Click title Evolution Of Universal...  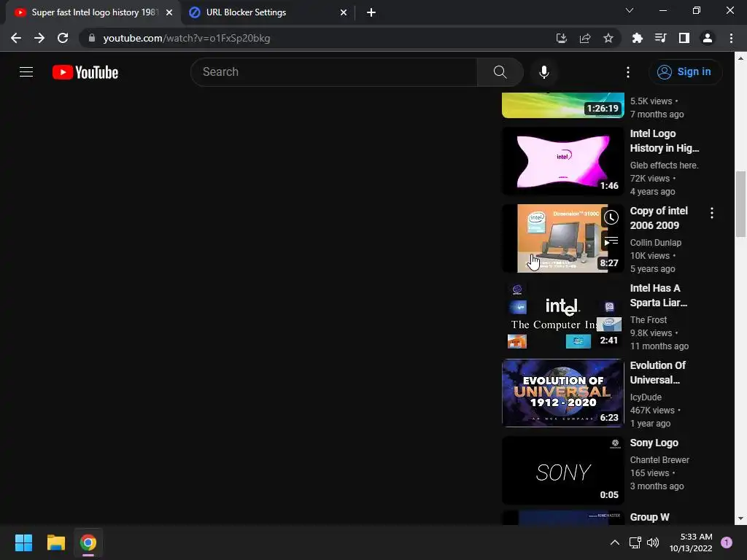pyautogui.click(x=658, y=373)
